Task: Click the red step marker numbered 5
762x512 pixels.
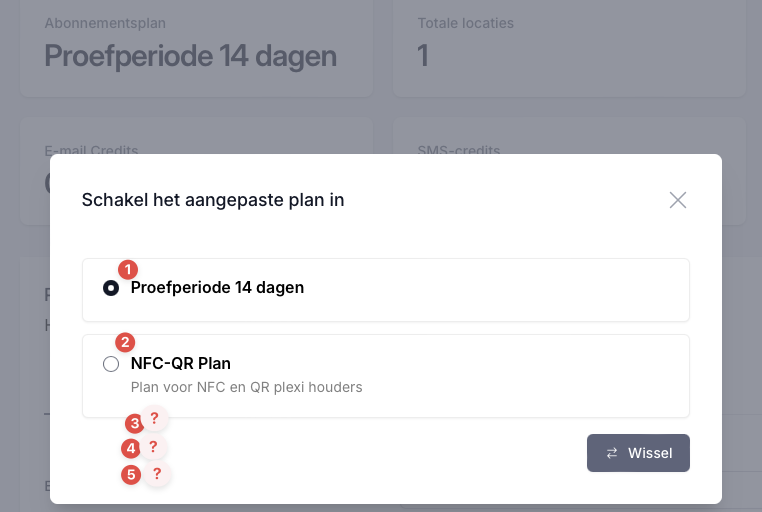Action: 131,475
